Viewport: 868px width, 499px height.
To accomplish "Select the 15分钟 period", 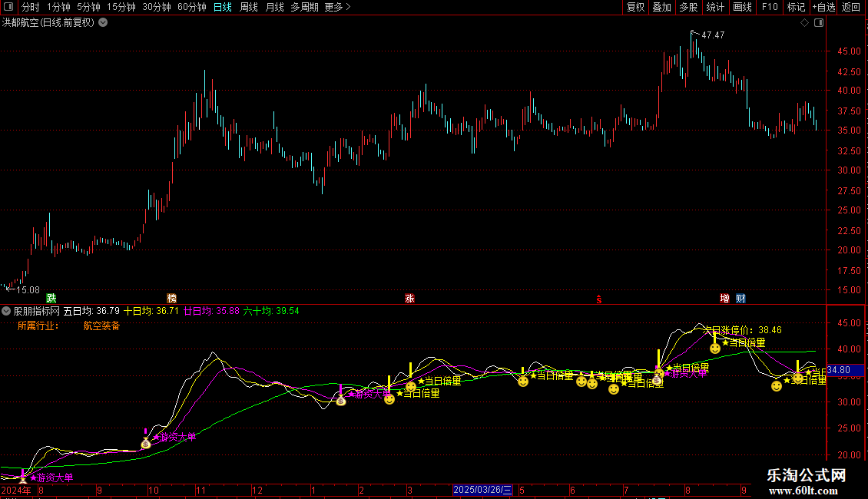I will pos(121,7).
